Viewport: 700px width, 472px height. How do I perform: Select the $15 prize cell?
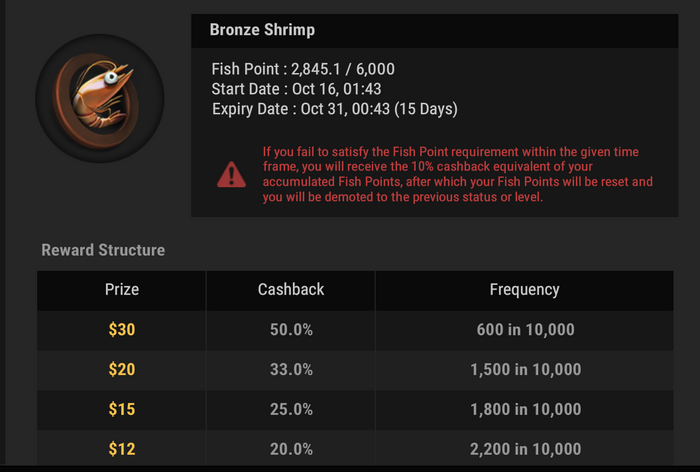121,409
